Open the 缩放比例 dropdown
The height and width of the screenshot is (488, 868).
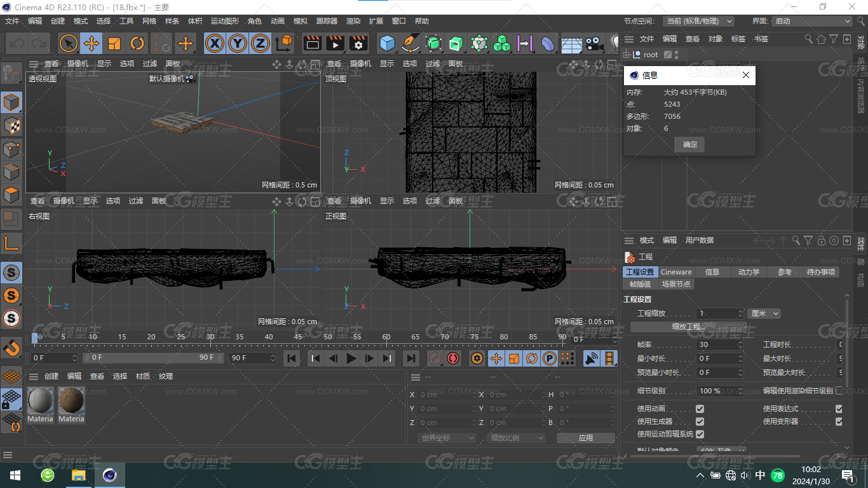click(517, 438)
